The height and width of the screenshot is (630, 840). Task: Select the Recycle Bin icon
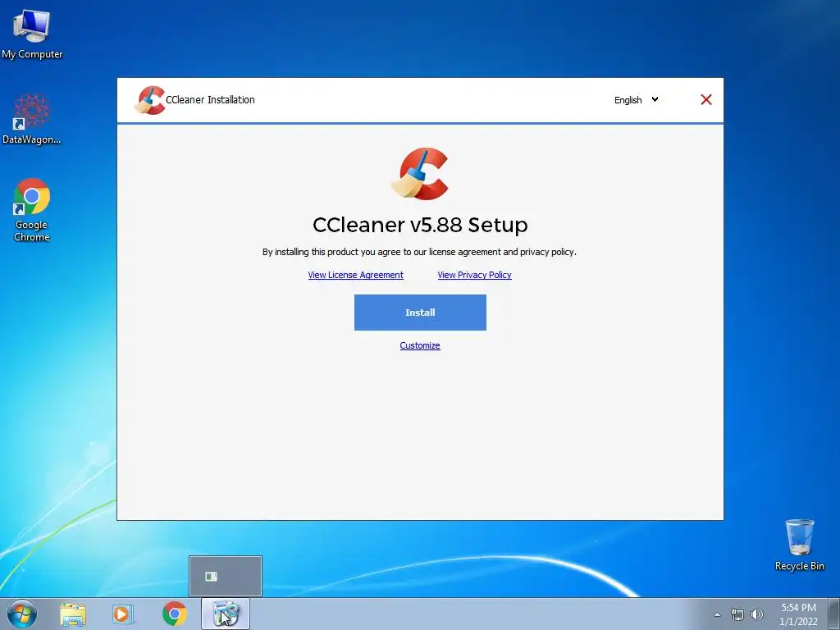[x=799, y=545]
